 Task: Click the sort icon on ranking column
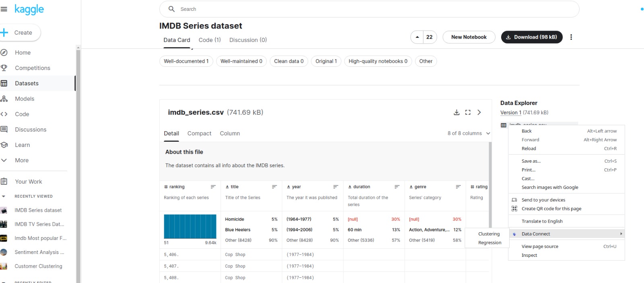[213, 187]
